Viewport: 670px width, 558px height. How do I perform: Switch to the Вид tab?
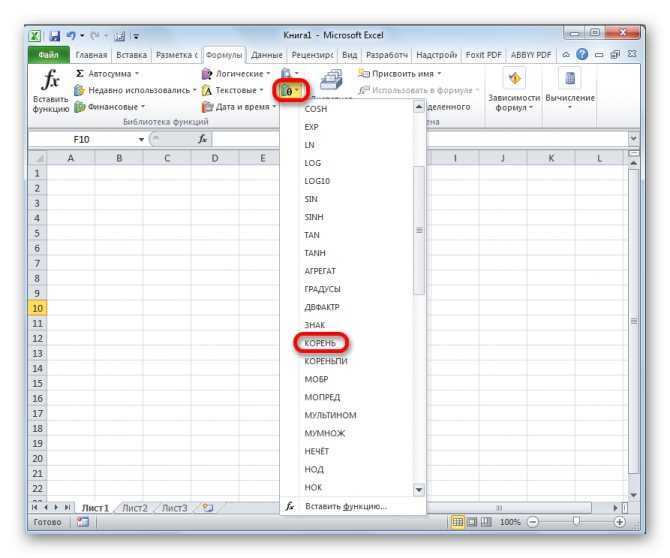pos(350,55)
